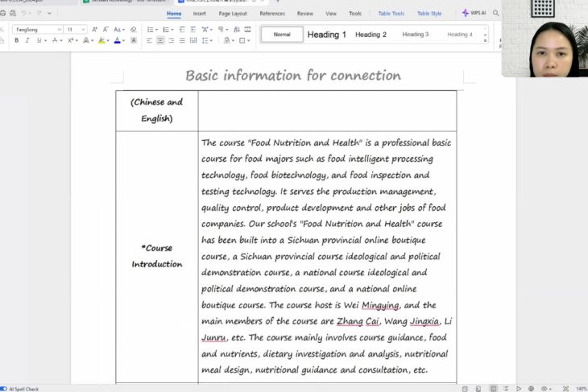Click the fit-to-page zoom icon in status bar
The width and height of the screenshot is (588, 392).
[x=565, y=389]
